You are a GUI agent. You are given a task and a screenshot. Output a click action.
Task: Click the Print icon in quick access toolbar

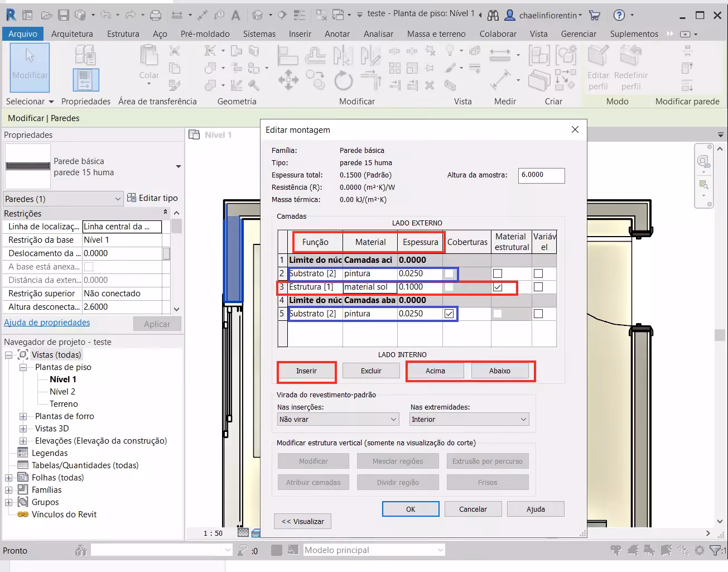tap(156, 15)
